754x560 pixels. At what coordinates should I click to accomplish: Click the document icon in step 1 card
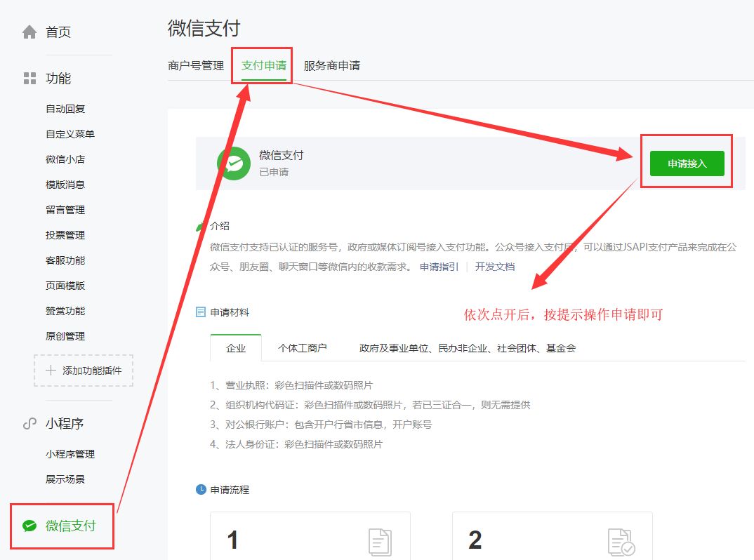(380, 542)
